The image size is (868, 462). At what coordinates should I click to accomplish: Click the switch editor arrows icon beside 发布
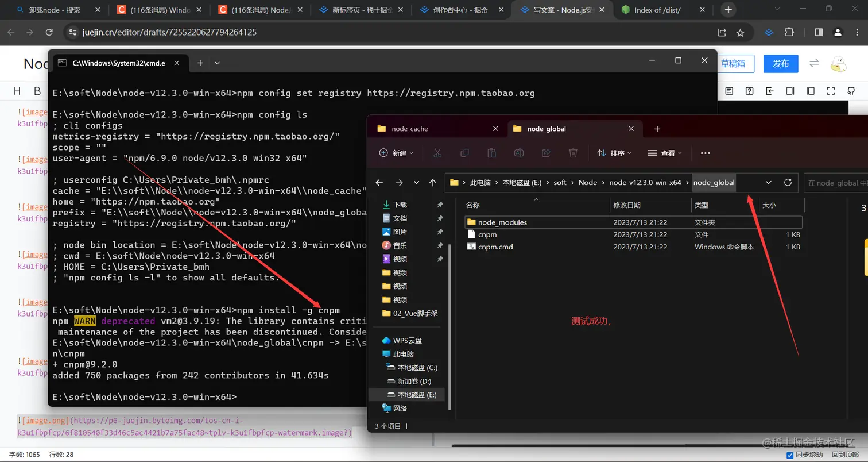pos(813,63)
